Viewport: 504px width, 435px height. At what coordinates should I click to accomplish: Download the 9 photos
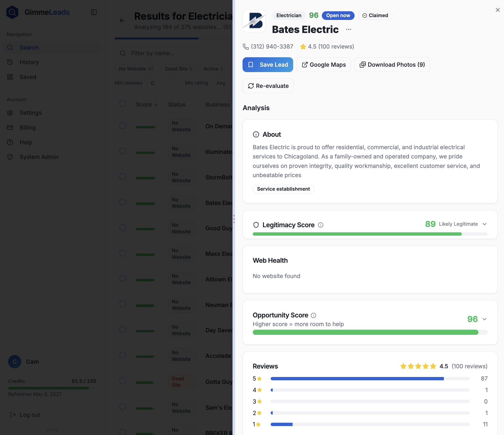tap(392, 65)
